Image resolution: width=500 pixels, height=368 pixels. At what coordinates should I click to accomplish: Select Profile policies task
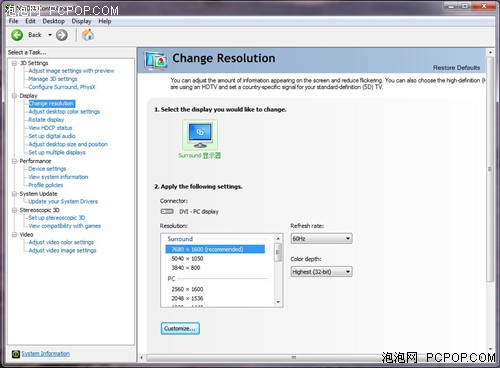coord(45,185)
